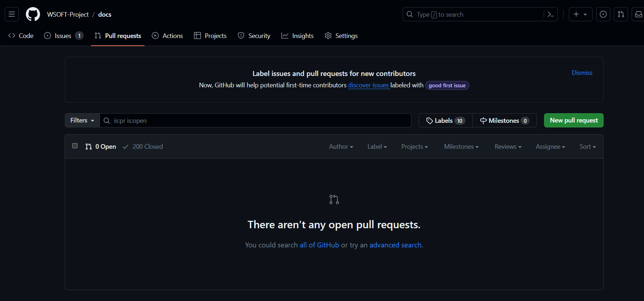The height and width of the screenshot is (301, 644).
Task: Open the hamburger navigation menu
Action: tap(12, 15)
